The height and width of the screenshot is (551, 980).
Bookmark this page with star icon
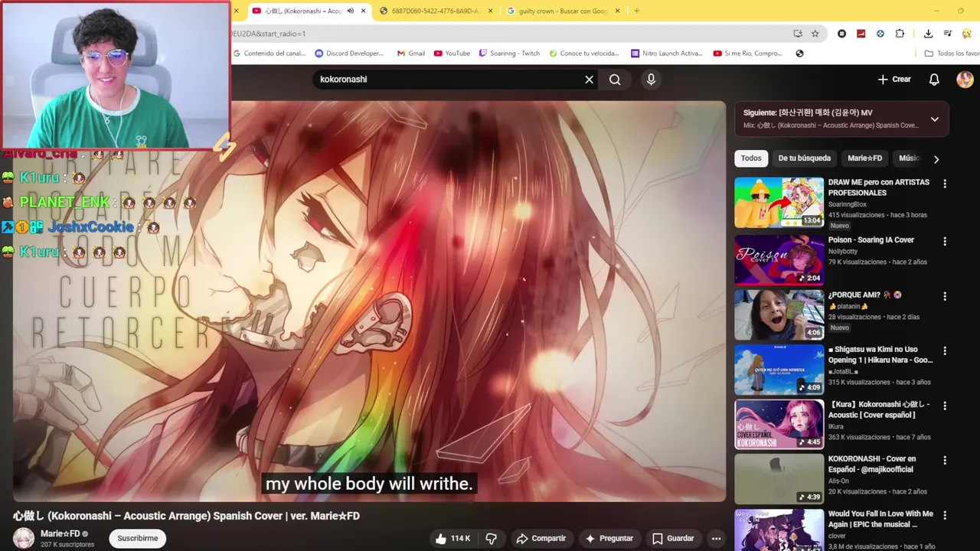tap(815, 34)
